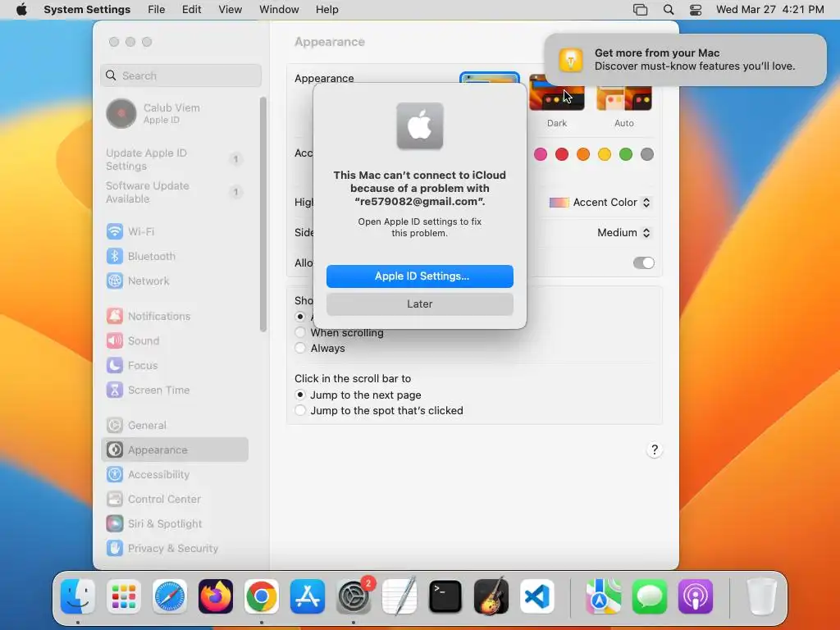
Task: Pick the green accent color
Action: coord(626,154)
